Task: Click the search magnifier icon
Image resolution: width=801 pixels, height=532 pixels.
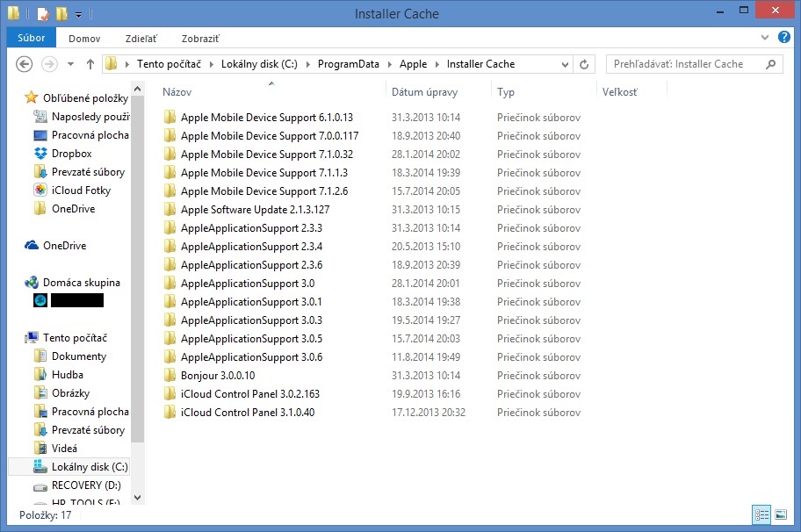Action: click(770, 64)
